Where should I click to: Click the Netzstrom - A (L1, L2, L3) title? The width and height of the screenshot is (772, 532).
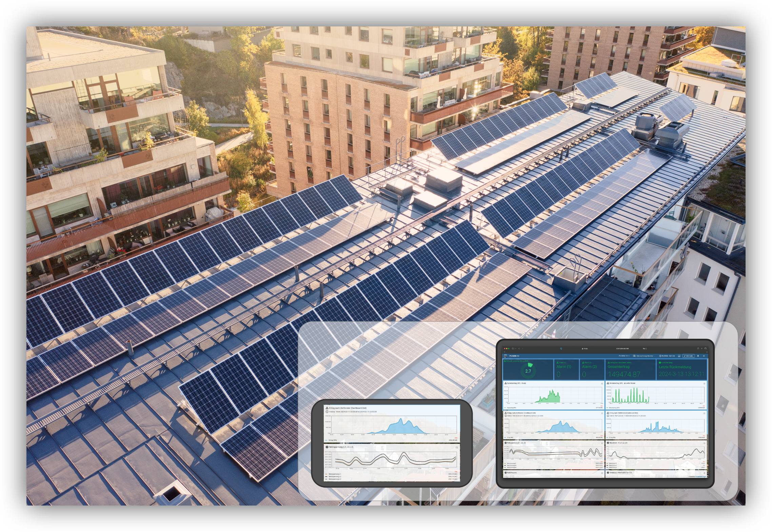618,443
